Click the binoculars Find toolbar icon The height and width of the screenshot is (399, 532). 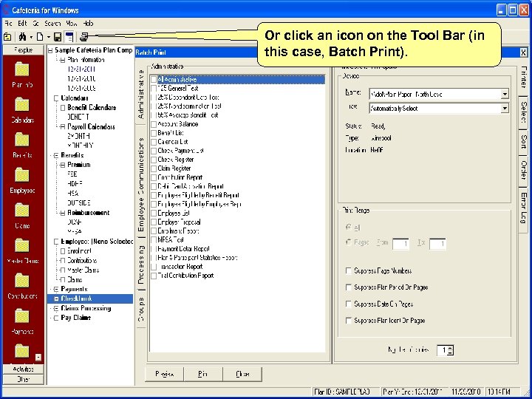[22, 37]
